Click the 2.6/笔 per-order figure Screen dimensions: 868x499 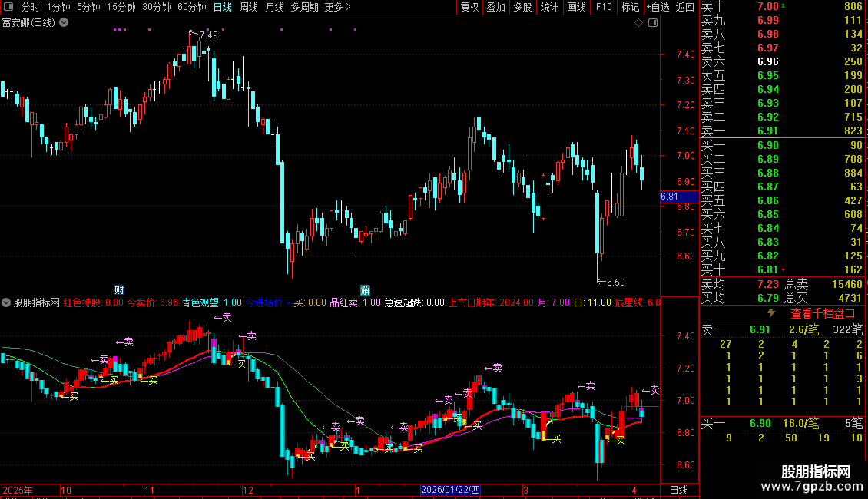(803, 329)
